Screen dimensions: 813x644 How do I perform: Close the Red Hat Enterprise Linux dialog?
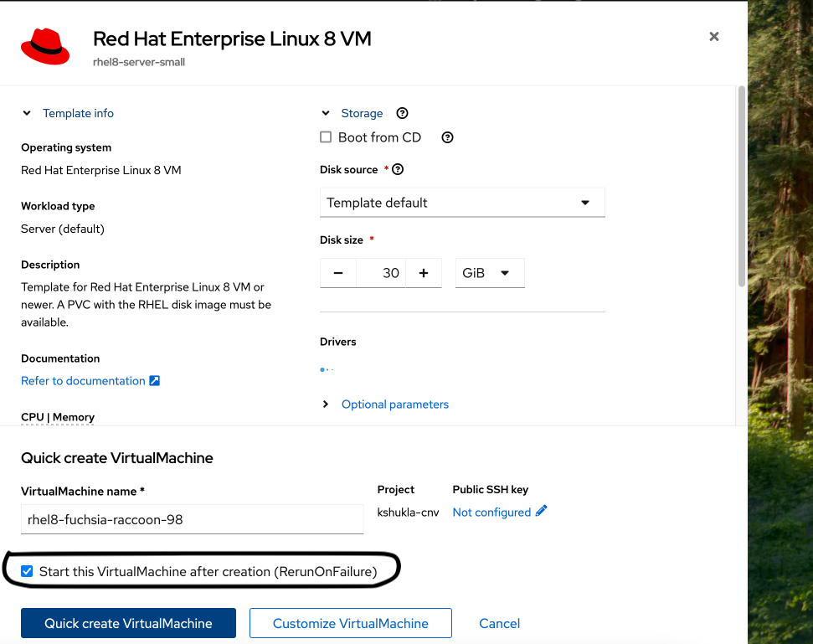(714, 37)
